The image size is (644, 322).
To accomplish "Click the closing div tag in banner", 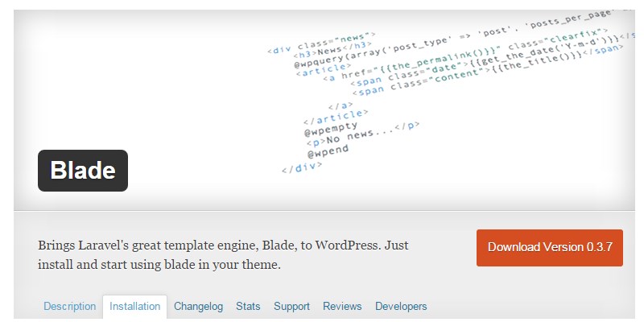I will point(302,168).
